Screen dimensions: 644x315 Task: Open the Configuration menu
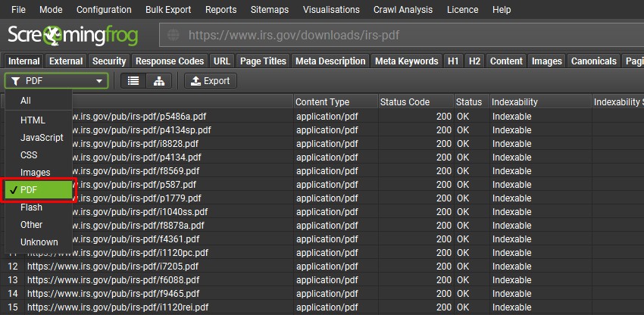click(x=104, y=9)
